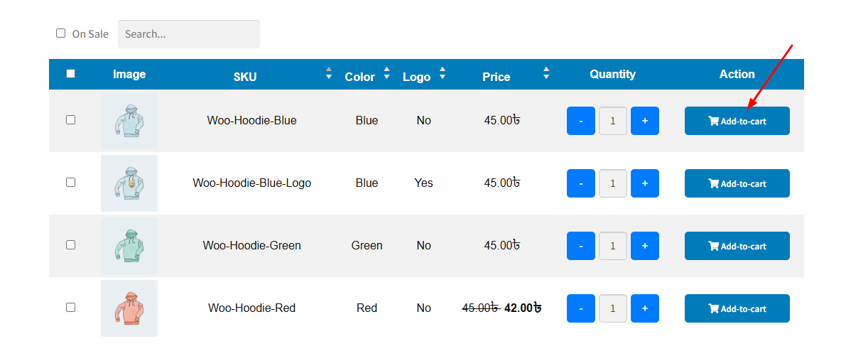The width and height of the screenshot is (868, 356).
Task: Click the quantity field for Woo-Hoodie-Green
Action: tap(612, 246)
